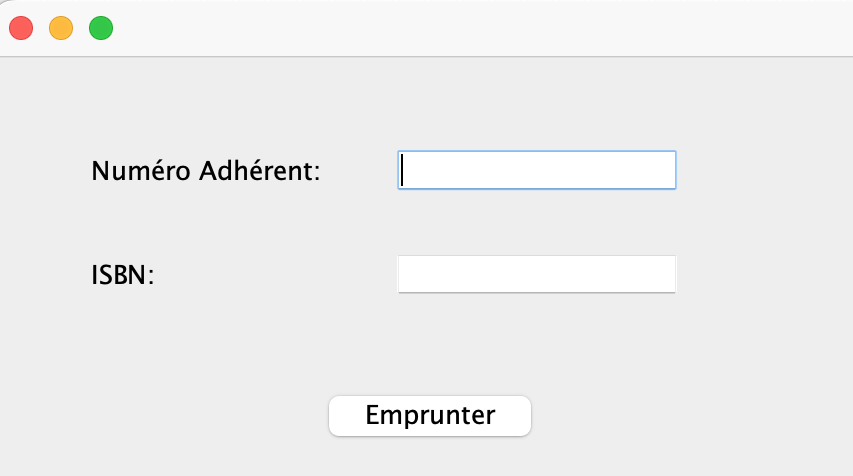This screenshot has height=476, width=853.
Task: Click the empty window title bar
Action: pyautogui.click(x=450, y=29)
